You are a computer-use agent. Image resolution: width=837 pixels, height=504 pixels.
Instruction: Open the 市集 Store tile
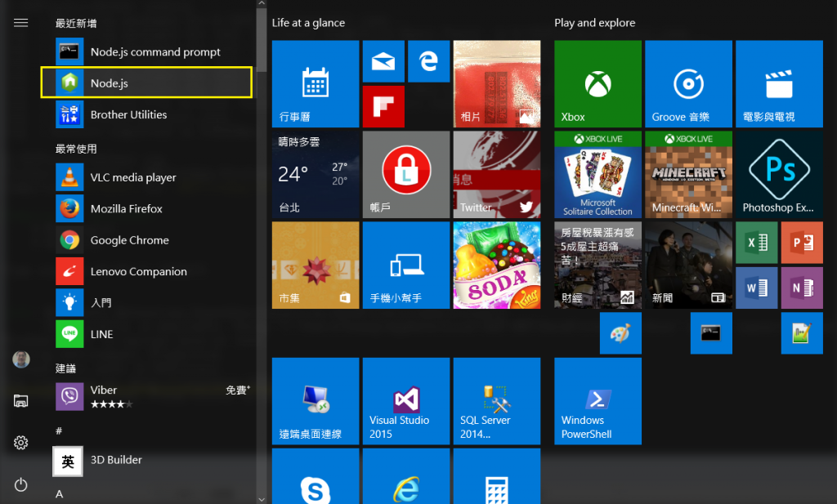point(316,265)
